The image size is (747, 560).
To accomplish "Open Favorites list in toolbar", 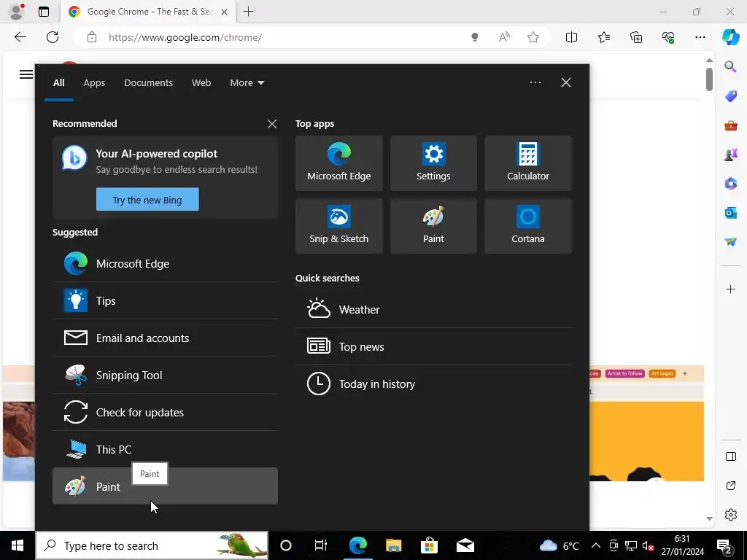I will click(603, 37).
